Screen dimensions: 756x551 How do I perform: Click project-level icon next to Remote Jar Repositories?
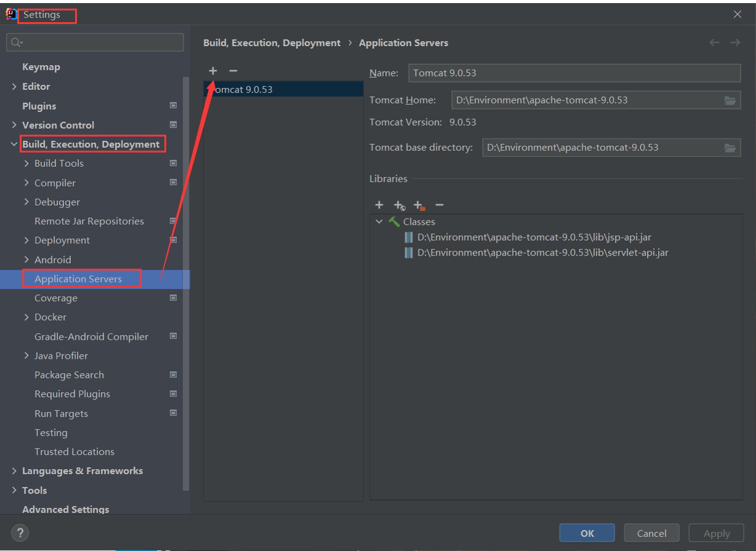pyautogui.click(x=173, y=220)
